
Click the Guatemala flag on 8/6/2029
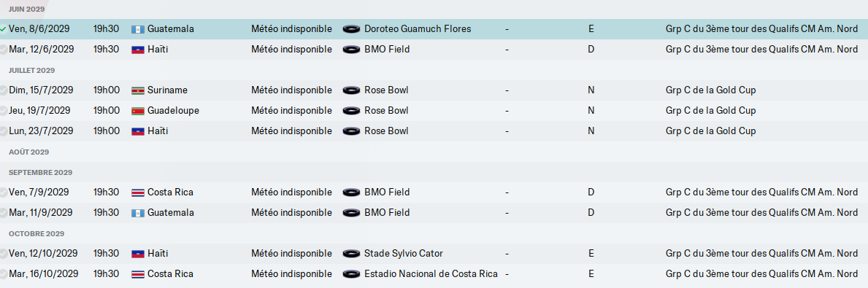pyautogui.click(x=137, y=29)
